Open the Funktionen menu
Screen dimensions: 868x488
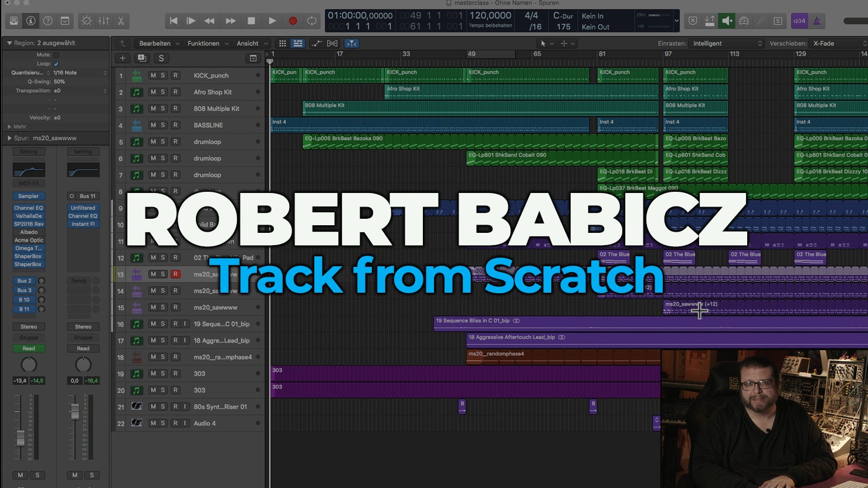[x=207, y=43]
